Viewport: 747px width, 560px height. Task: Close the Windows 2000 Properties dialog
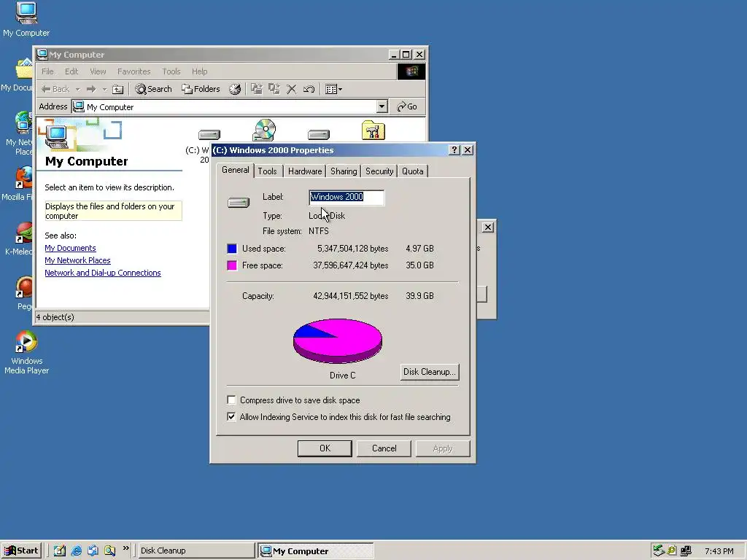pyautogui.click(x=468, y=150)
